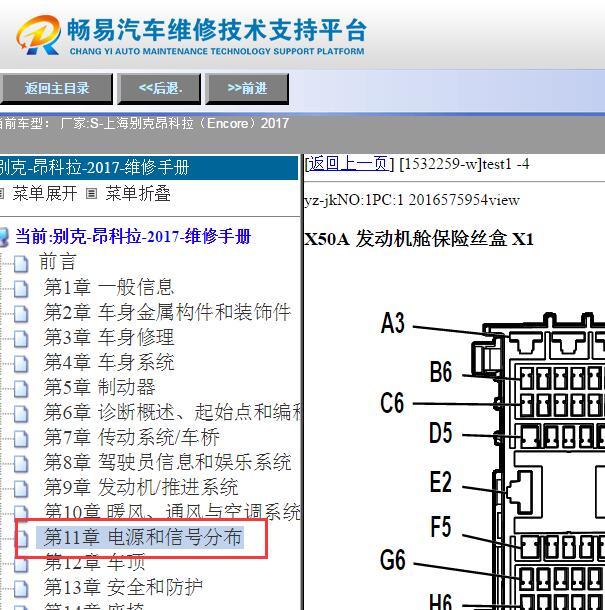Screen dimensions: 605x610
Task: Click the fuse box diagram image
Action: tap(493, 461)
